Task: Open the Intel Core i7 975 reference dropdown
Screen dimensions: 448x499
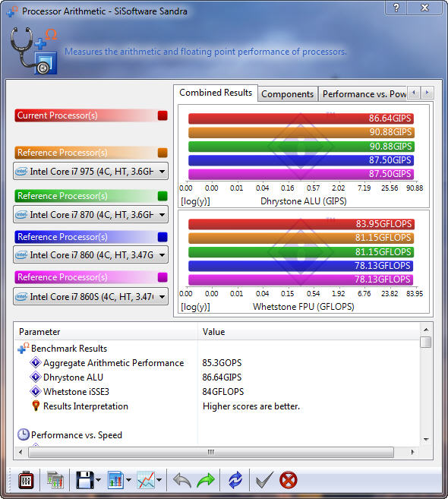Action: point(90,172)
